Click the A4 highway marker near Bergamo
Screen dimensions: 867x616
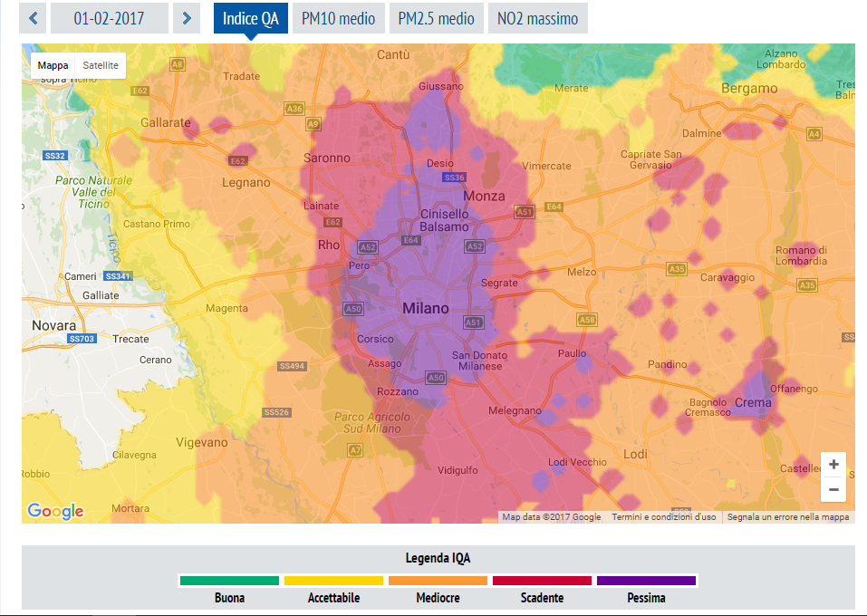[814, 134]
